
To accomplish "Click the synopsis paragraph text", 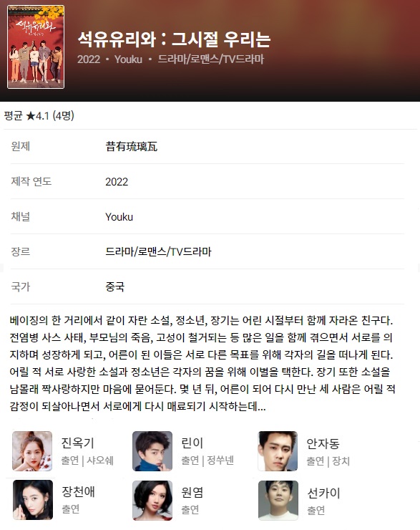I will coord(202,363).
